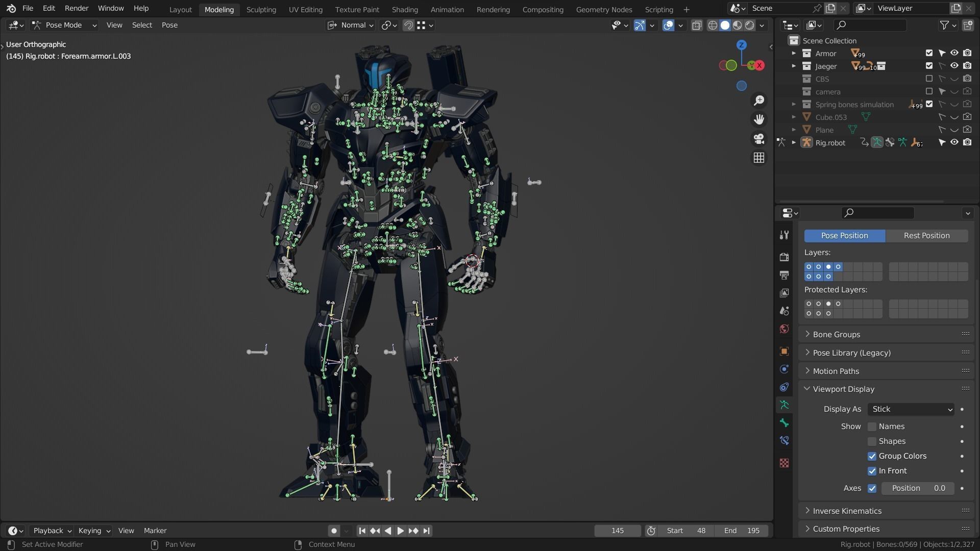Open the Display As Stick dropdown

[x=911, y=409]
